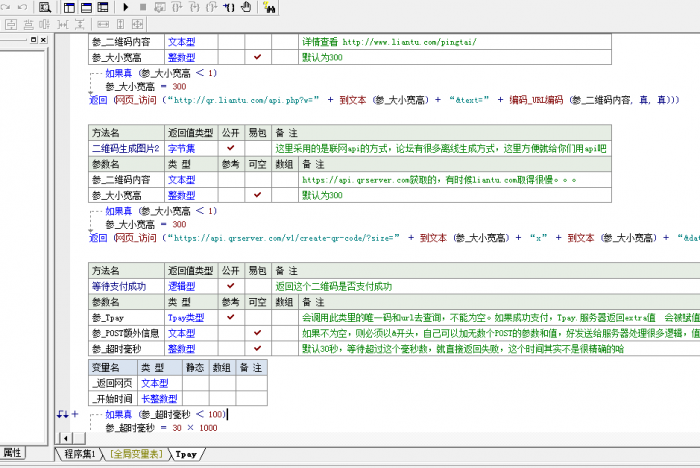Viewport: 700px width, 468px height.
Task: Toggle 可空 checkmark for 参_POST额外信息
Action: coord(257,333)
